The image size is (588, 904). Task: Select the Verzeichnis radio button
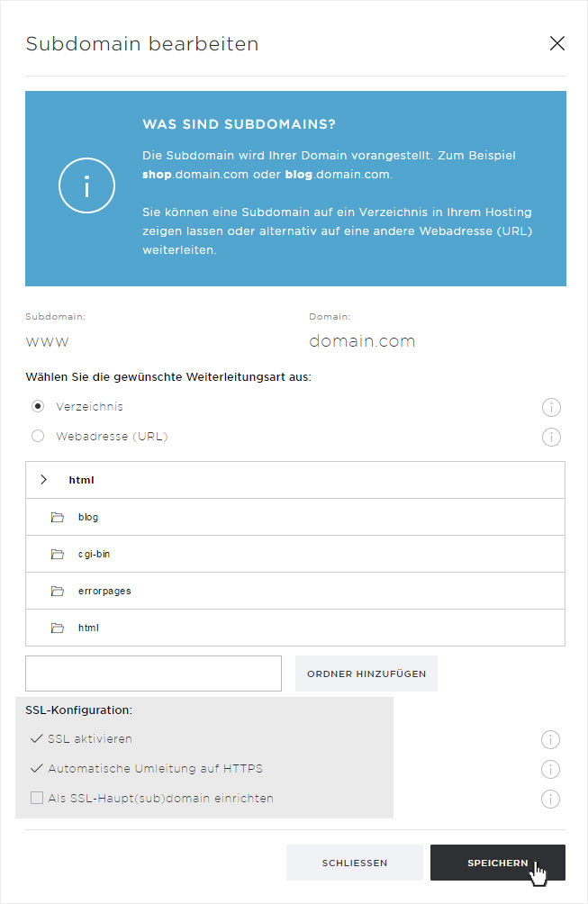pos(38,406)
